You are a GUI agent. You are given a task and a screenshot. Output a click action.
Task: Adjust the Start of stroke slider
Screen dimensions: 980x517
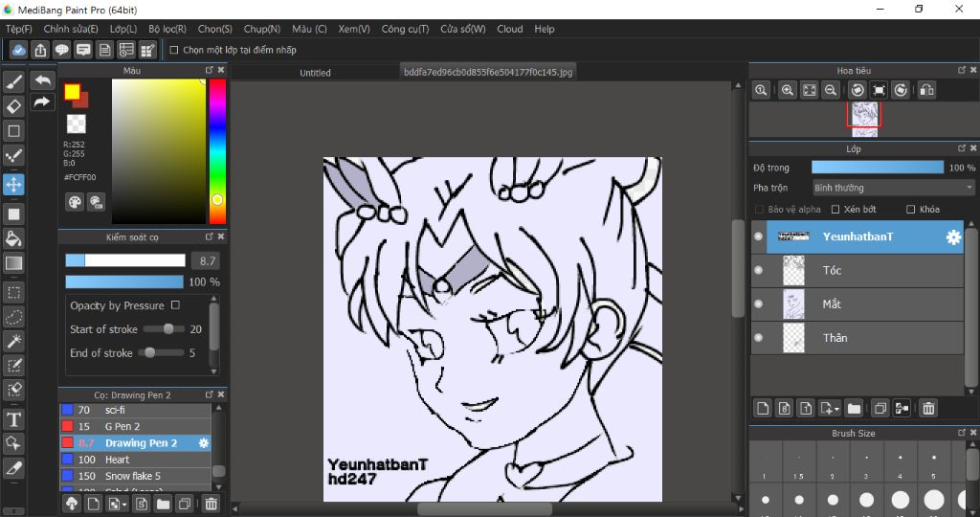[164, 328]
